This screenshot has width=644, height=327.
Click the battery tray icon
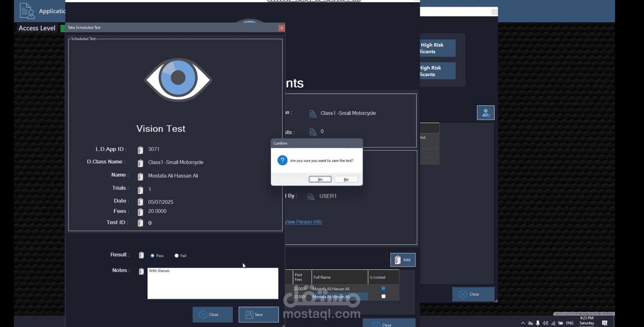coord(561,323)
